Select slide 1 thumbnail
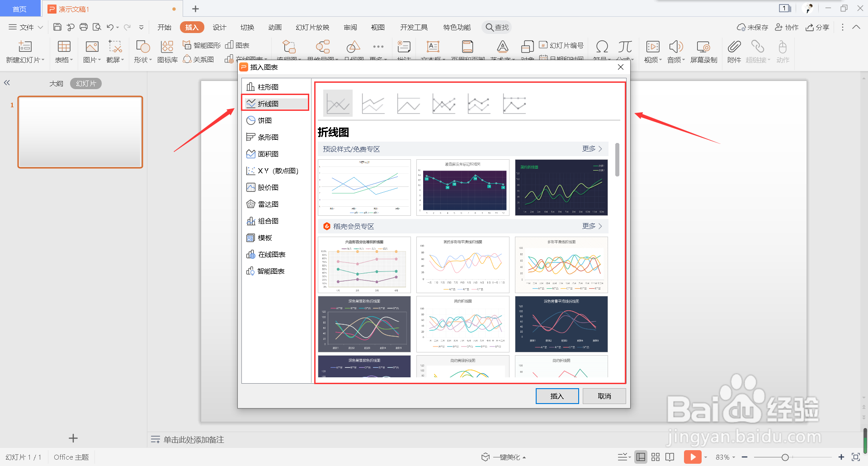 tap(80, 132)
